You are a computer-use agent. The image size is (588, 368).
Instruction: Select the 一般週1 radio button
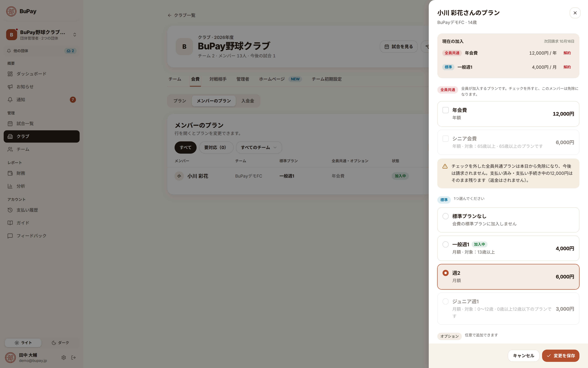(x=445, y=244)
